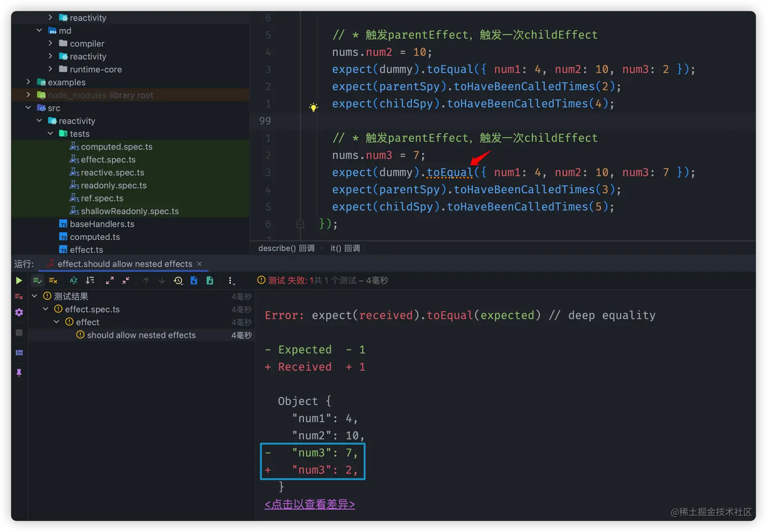Toggle the Pin Tab icon
This screenshot has width=767, height=532.
coord(19,373)
